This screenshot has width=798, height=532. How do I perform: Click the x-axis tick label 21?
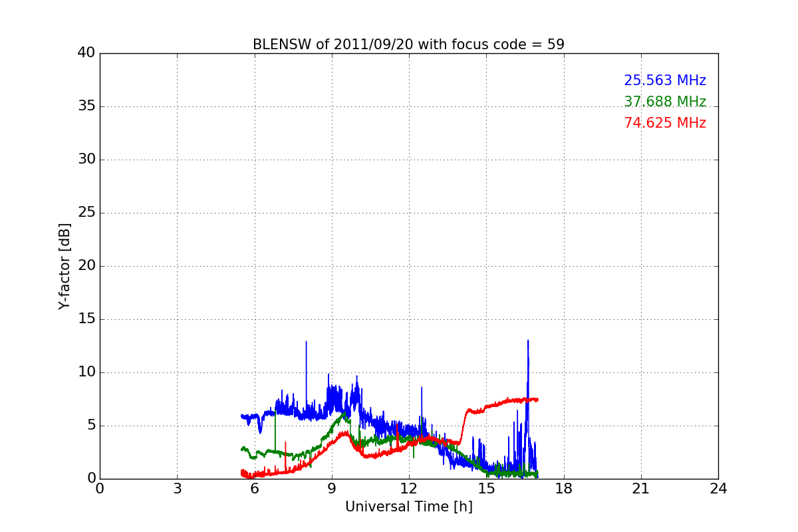coord(641,489)
